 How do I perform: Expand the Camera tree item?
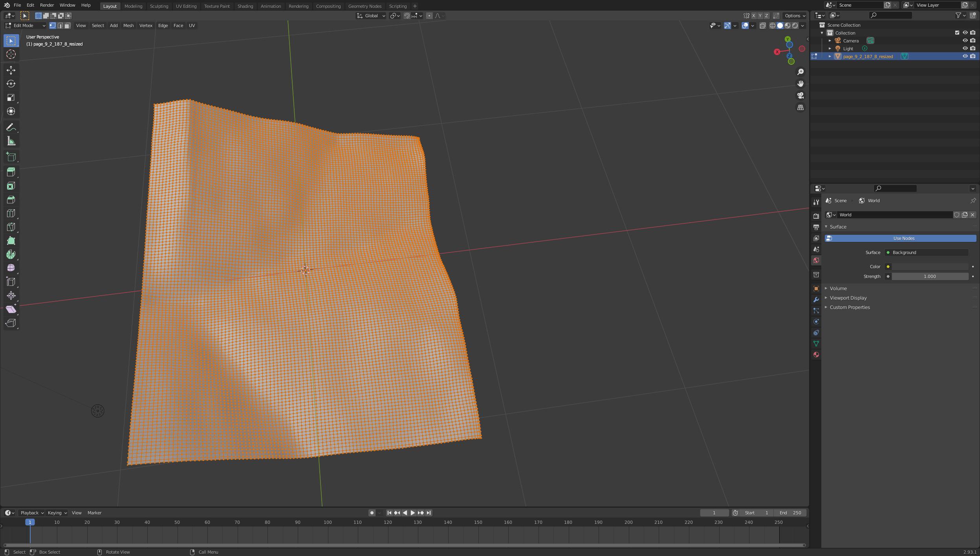point(830,40)
